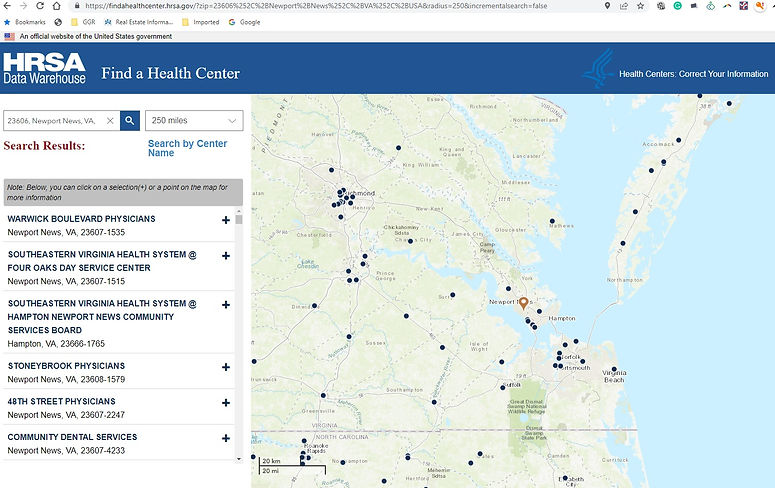
Task: Select COMMUNITY DENTAL SERVICES result title
Action: (72, 437)
